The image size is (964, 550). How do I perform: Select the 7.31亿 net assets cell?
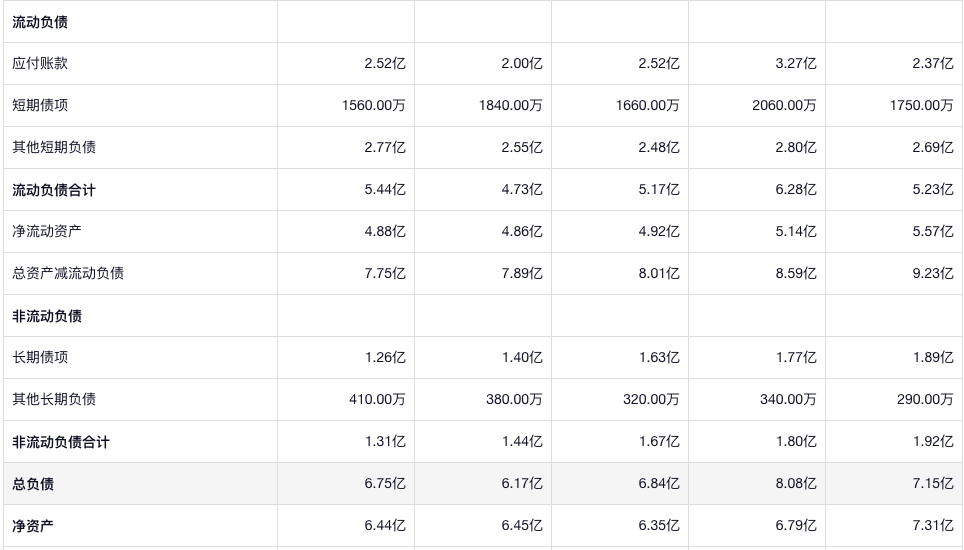tap(933, 526)
